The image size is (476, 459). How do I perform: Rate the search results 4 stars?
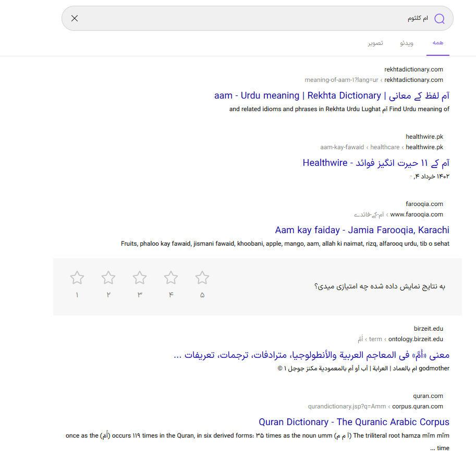(170, 277)
